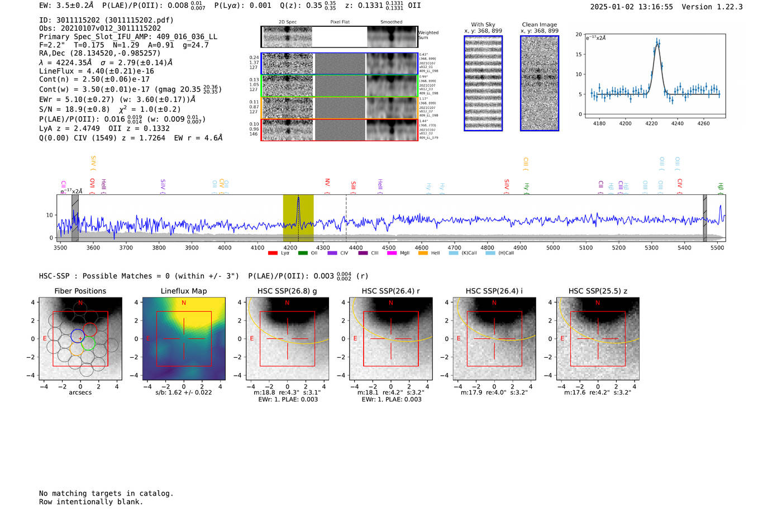The image size is (782, 532).
Task: Open the Lineflux Map panel
Action: point(184,338)
